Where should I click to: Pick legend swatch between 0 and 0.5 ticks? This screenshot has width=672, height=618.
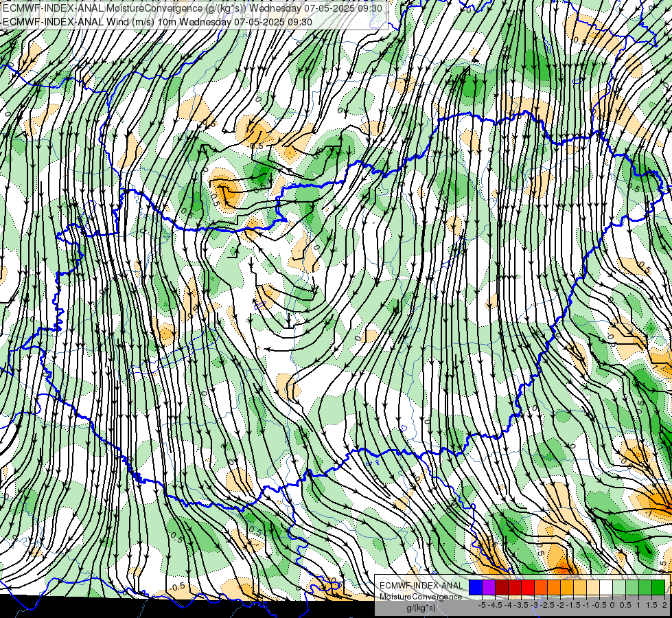click(x=619, y=587)
